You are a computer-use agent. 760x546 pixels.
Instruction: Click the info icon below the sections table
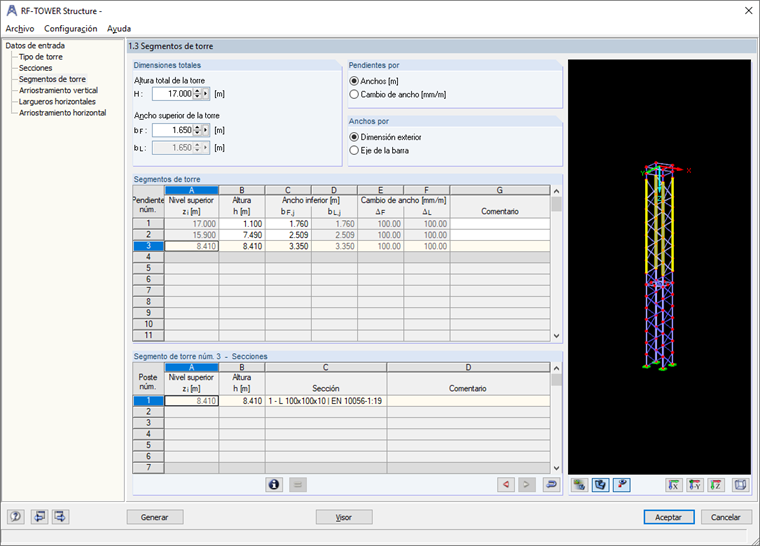(274, 484)
